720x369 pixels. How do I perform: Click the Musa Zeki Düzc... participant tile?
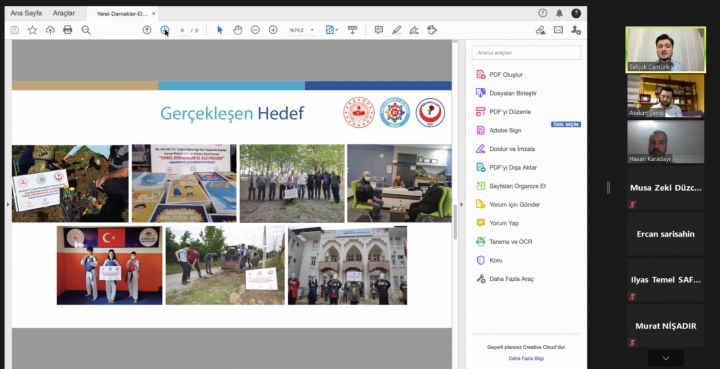coord(665,188)
